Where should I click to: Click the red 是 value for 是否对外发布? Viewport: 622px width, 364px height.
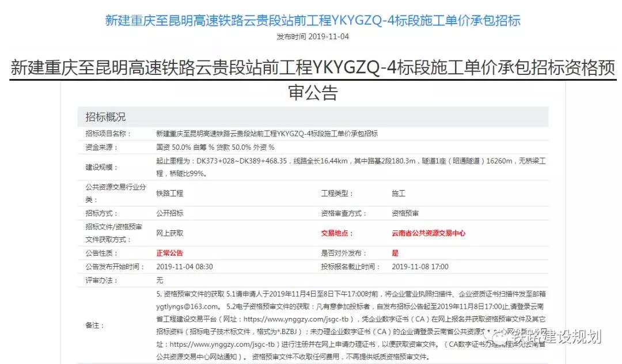click(395, 253)
